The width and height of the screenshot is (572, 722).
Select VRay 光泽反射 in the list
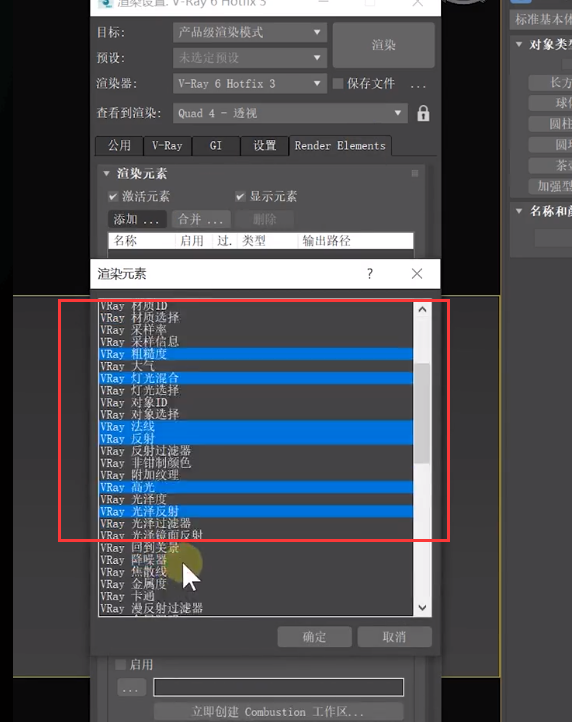[x=256, y=512]
